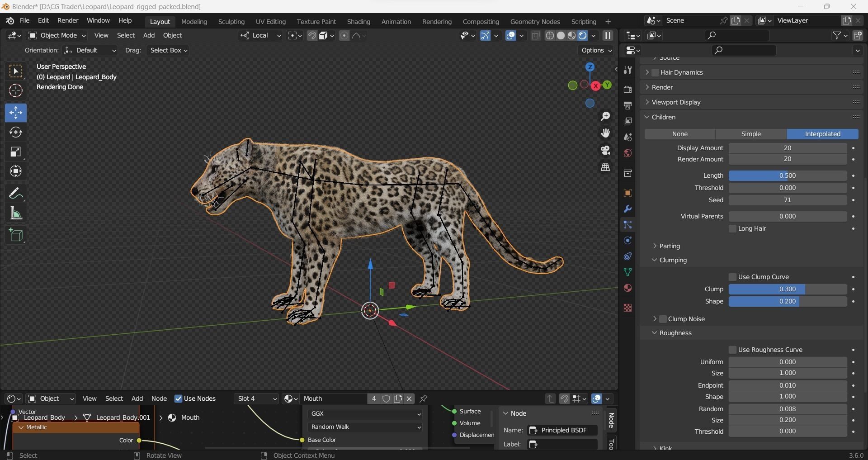The image size is (868, 460).
Task: Open the Object properties tab
Action: point(627,193)
